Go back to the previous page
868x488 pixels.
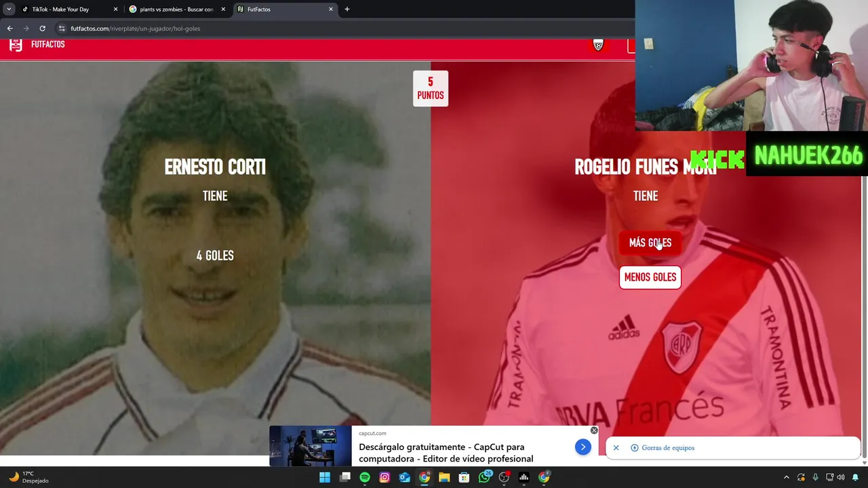[9, 28]
